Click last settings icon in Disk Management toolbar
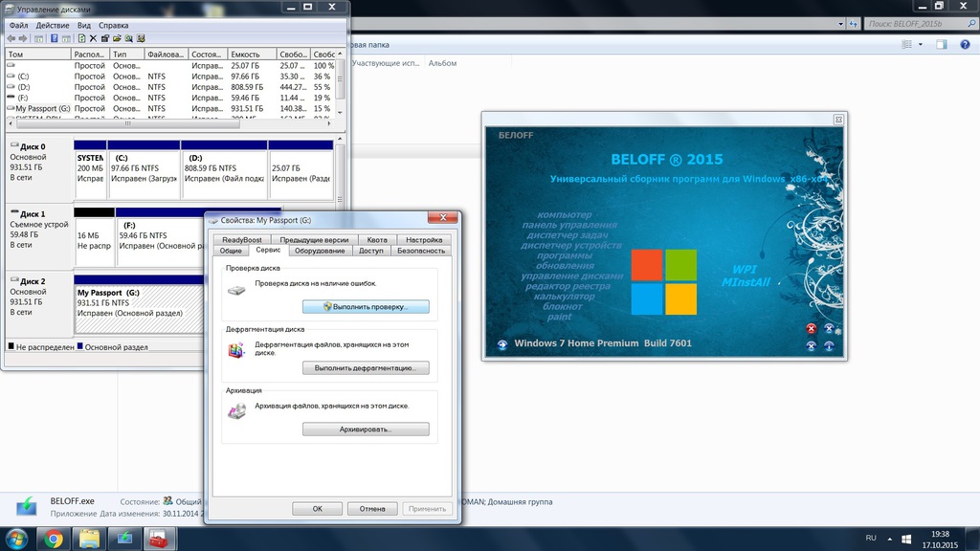Screen dimensions: 980x551 click(x=141, y=38)
